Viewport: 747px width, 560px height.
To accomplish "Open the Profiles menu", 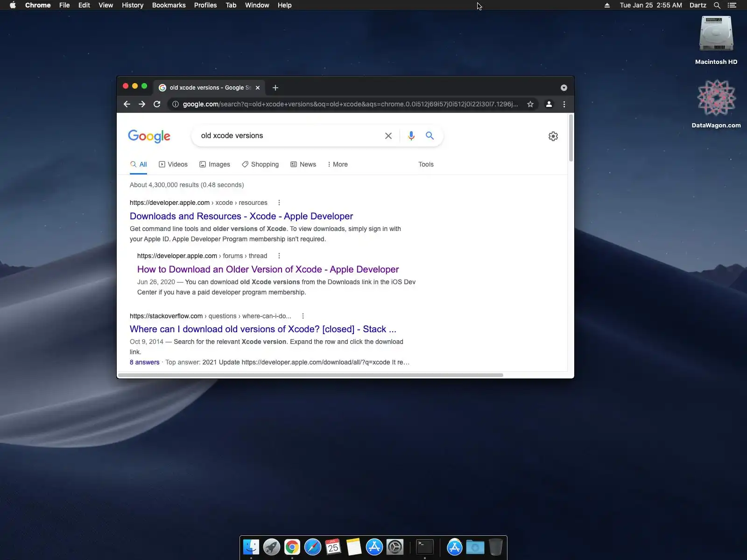I will click(x=205, y=5).
